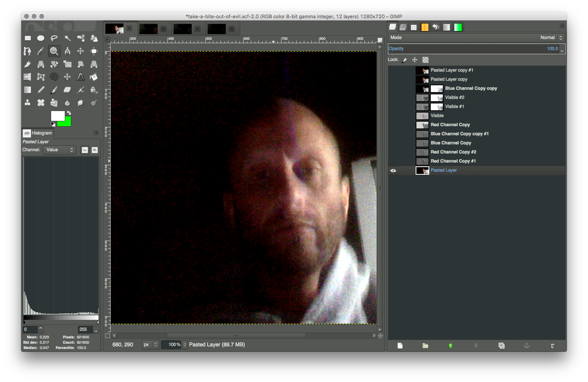This screenshot has width=588, height=382.
Task: Select the Warp Transform spiral tool
Action: pyautogui.click(x=54, y=77)
